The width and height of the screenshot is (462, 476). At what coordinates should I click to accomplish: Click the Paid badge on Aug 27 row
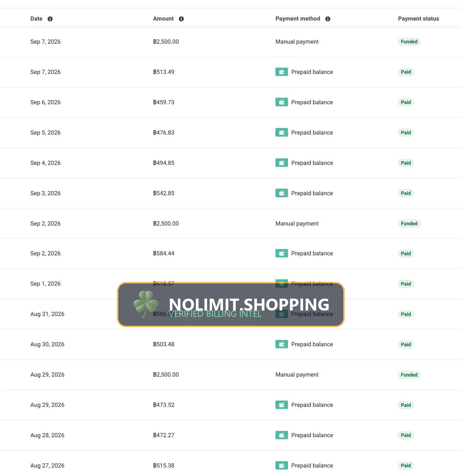pos(406,466)
